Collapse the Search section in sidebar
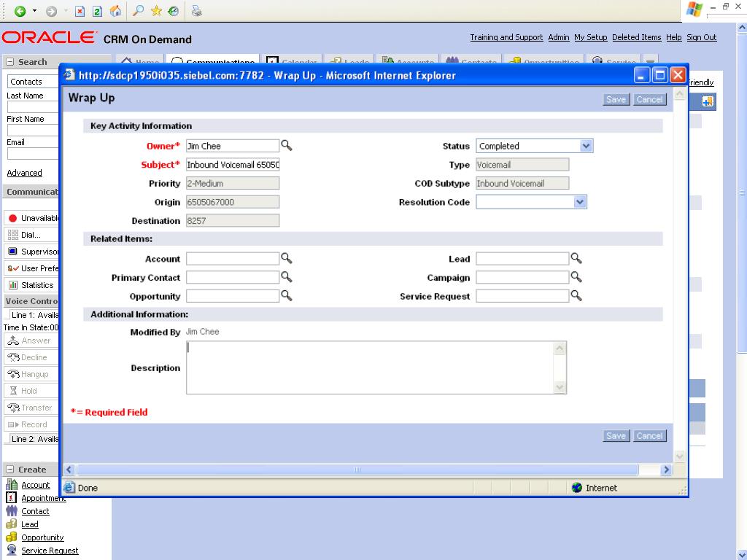Viewport: 747px width, 560px height. pyautogui.click(x=10, y=62)
